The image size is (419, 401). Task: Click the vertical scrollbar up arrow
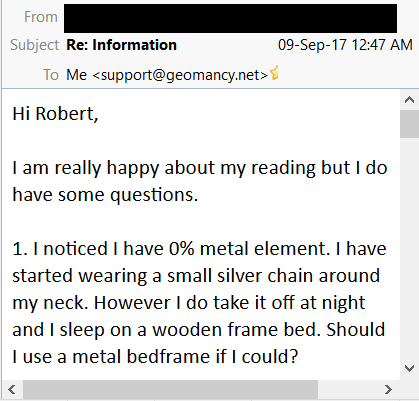click(409, 100)
